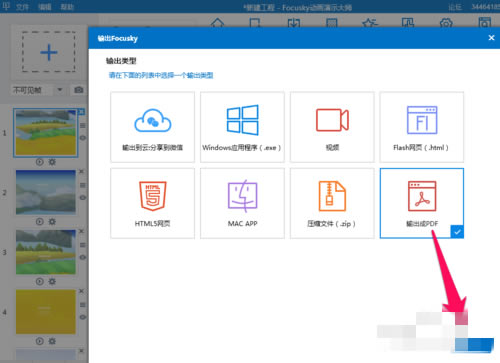Toggle frame 1 visibility eye
This screenshot has height=363, width=500.
[x=83, y=138]
